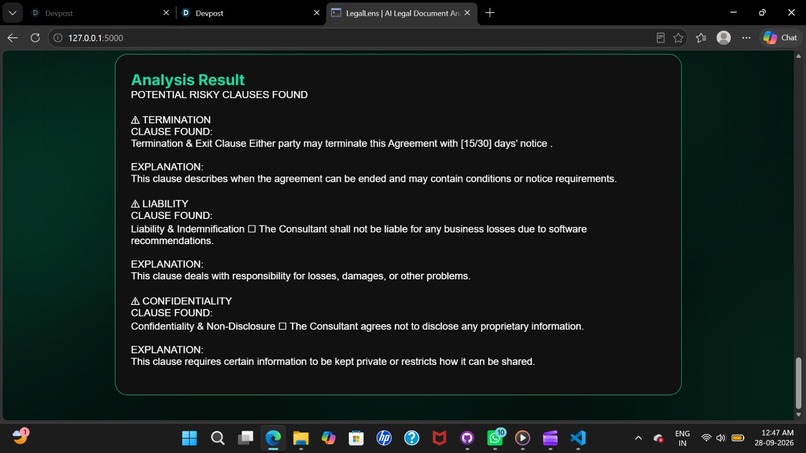
Task: Click the Termination & Exit Clause sentence
Action: point(341,143)
